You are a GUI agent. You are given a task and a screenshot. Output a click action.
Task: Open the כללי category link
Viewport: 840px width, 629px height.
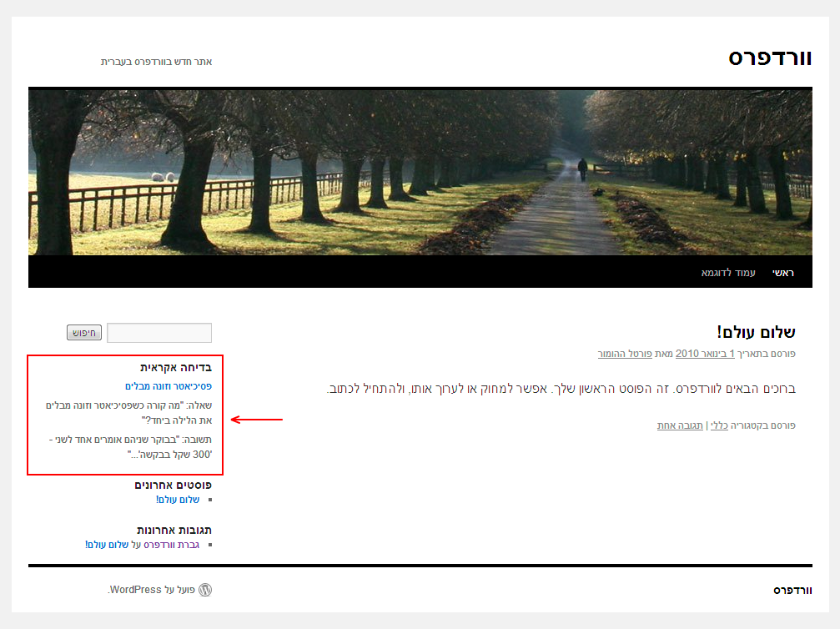click(719, 425)
